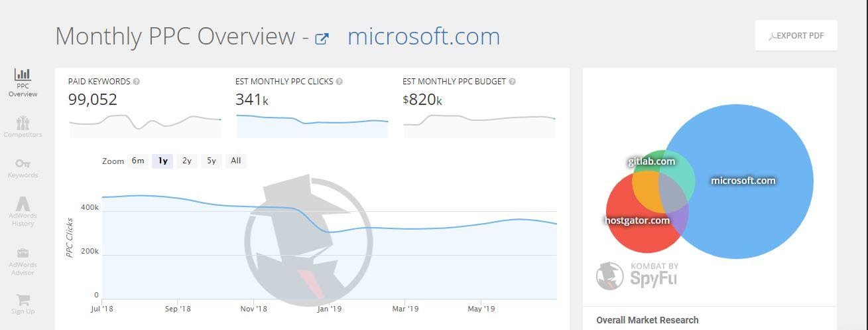Set chart zoom to 6m
The width and height of the screenshot is (868, 330).
[138, 161]
